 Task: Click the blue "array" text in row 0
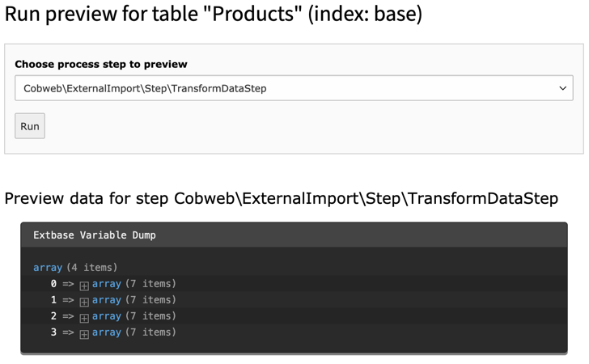[x=106, y=284]
